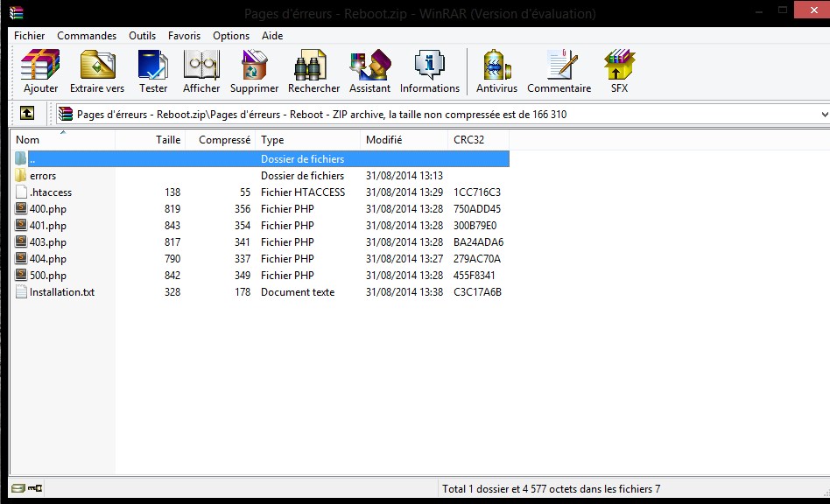The image size is (830, 504).
Task: Open the Fichier menu
Action: click(29, 35)
